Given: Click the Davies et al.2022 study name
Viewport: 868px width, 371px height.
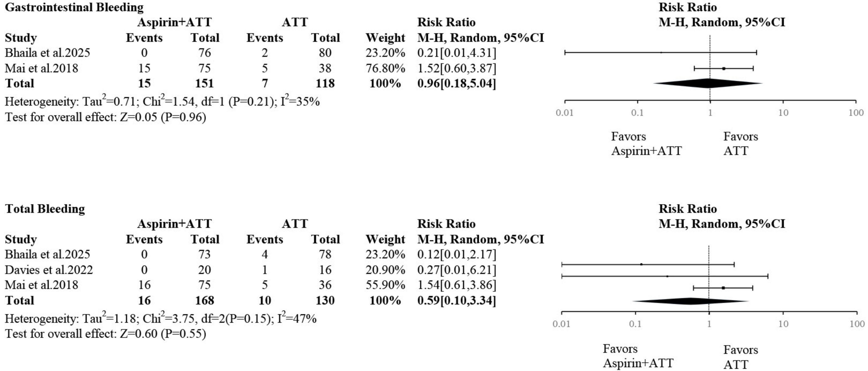Looking at the screenshot, I should tap(49, 270).
